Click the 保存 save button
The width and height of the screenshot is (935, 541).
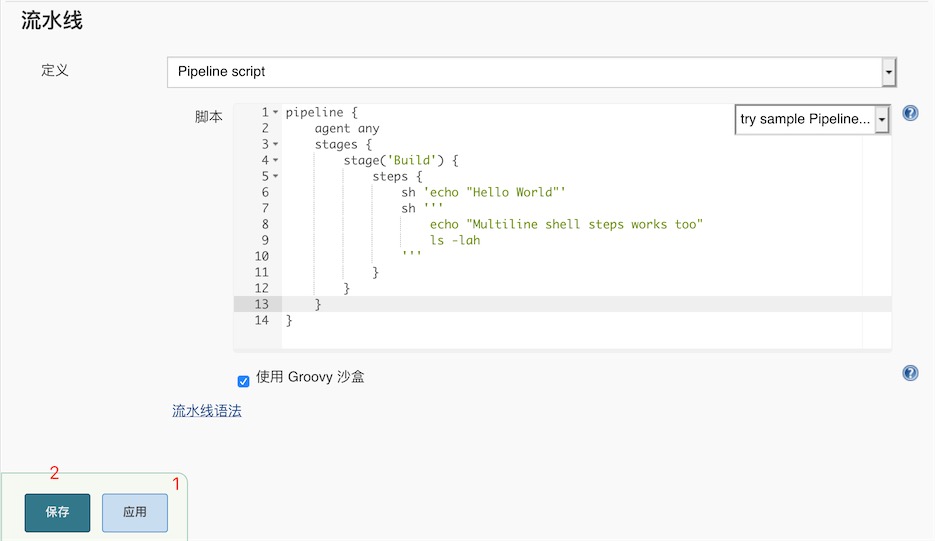(57, 512)
